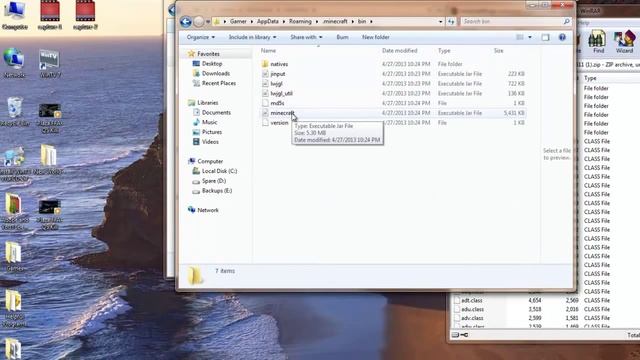Select the version file
640x360 pixels.
[x=279, y=123]
